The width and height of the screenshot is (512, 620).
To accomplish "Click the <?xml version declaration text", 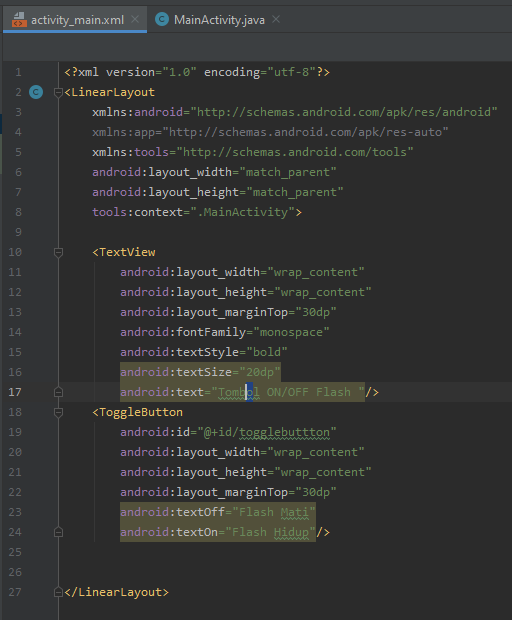I will (x=197, y=72).
